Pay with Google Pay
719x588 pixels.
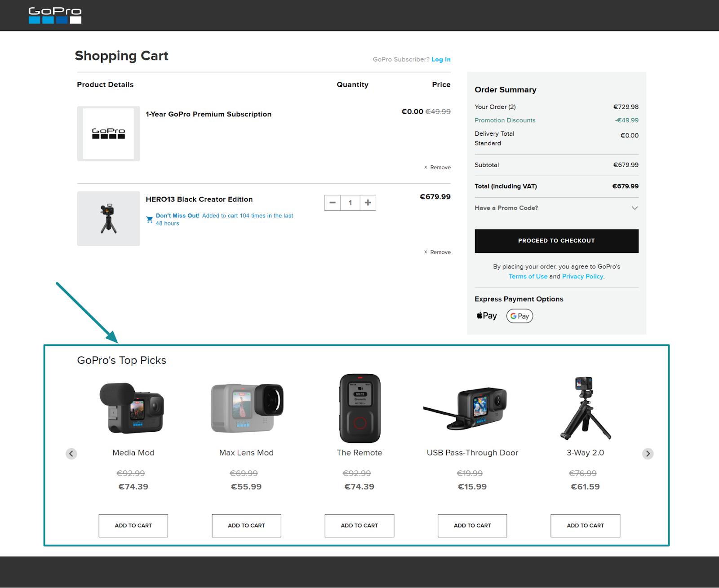pyautogui.click(x=519, y=316)
